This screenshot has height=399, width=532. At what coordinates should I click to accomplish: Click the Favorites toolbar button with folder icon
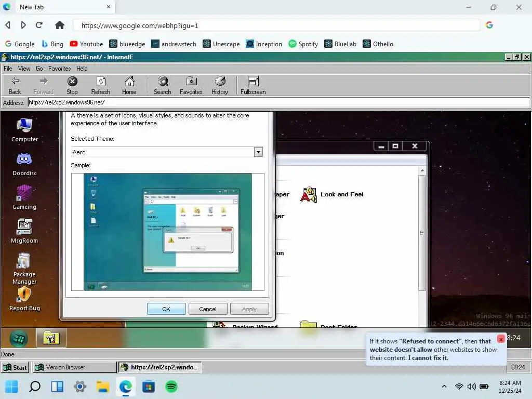click(191, 86)
